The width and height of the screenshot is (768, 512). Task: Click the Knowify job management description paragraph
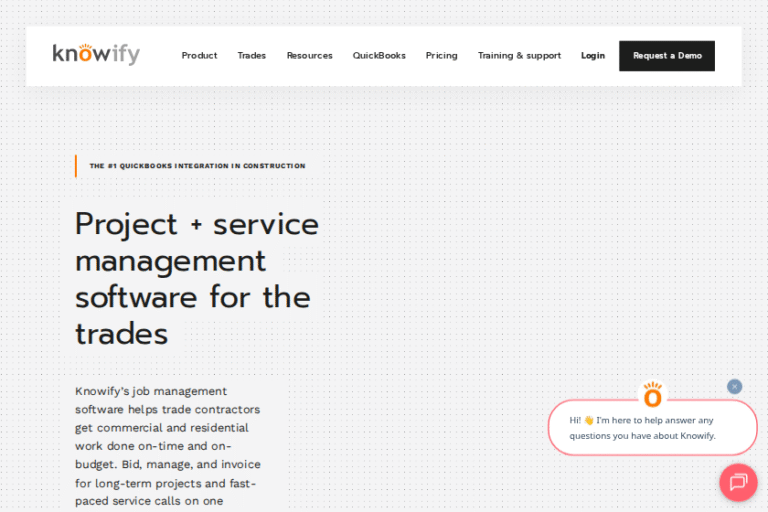[x=167, y=446]
